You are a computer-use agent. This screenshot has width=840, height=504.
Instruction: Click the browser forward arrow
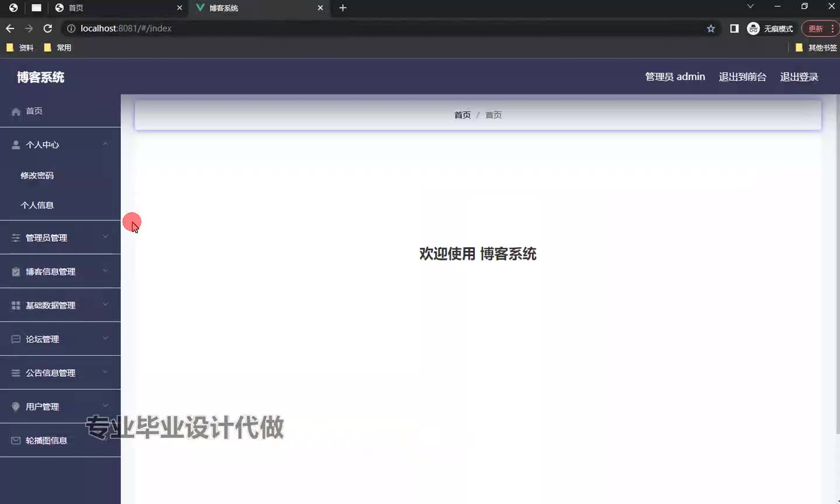pyautogui.click(x=29, y=29)
